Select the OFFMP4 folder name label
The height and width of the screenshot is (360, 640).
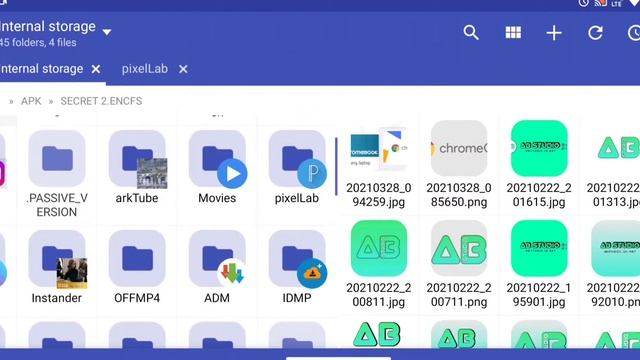point(137,298)
